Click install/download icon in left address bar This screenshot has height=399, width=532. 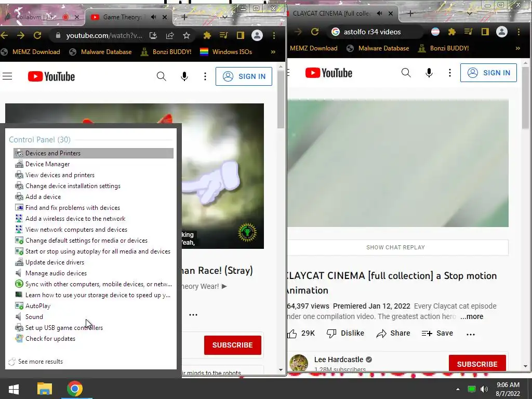[x=153, y=35]
